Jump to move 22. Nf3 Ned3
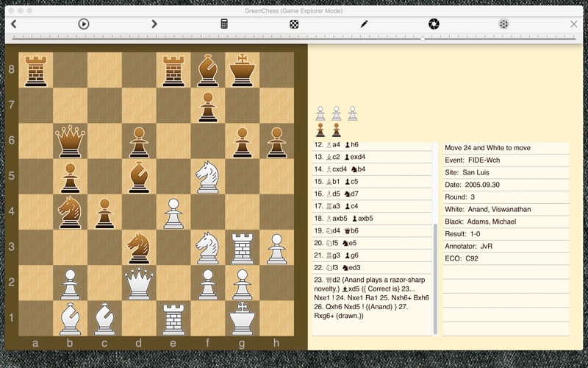Image resolution: width=588 pixels, height=368 pixels. click(x=372, y=268)
